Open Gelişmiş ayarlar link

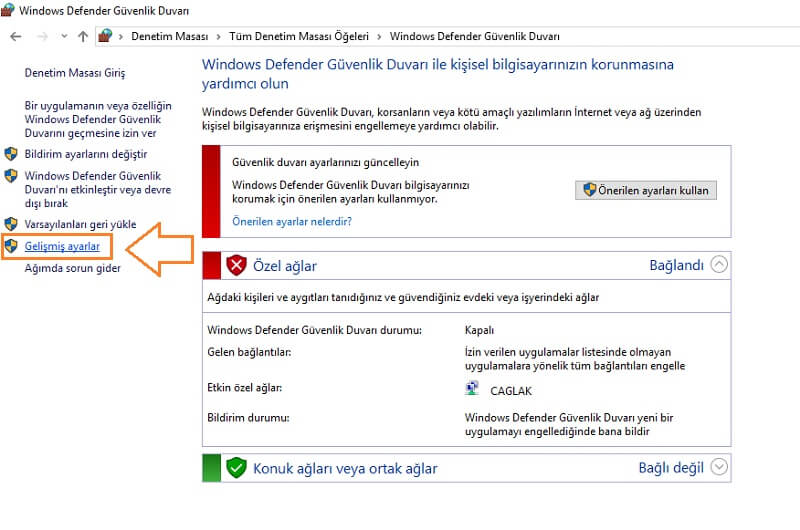click(62, 246)
